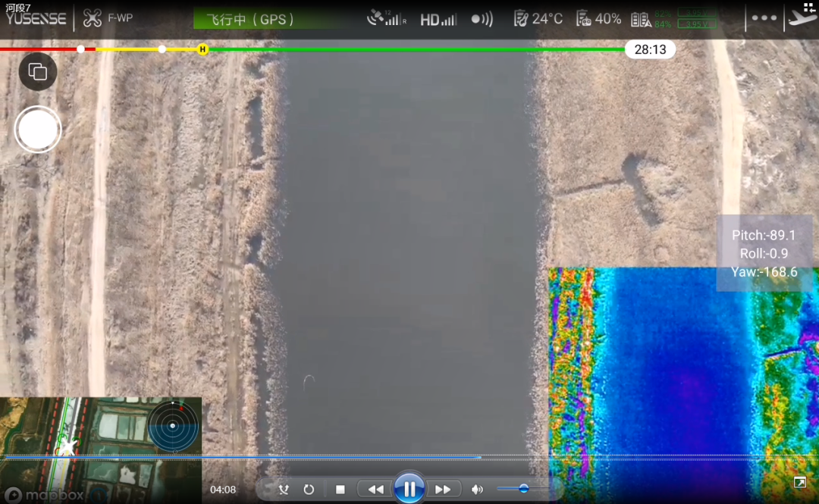Viewport: 819px width, 504px height.
Task: Click the airplane takeoff icon at top right
Action: coord(802,17)
